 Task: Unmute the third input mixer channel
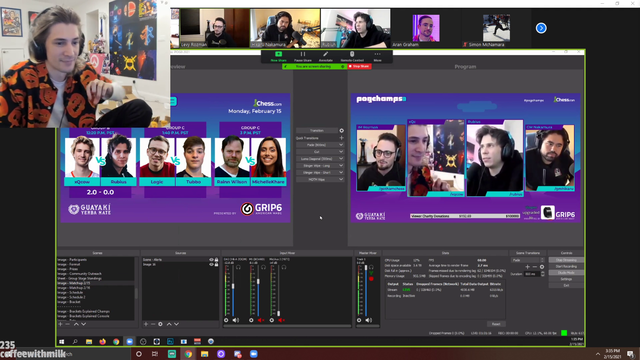(x=281, y=320)
